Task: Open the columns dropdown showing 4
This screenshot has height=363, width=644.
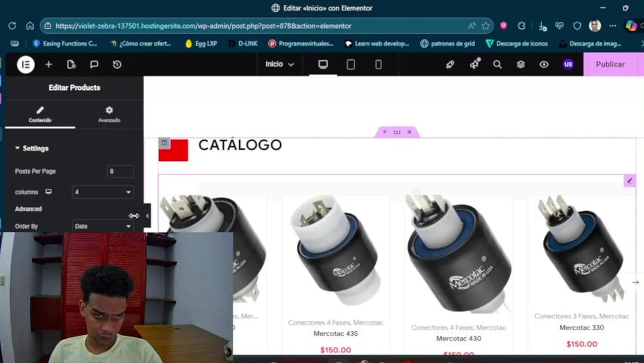Action: pos(103,192)
